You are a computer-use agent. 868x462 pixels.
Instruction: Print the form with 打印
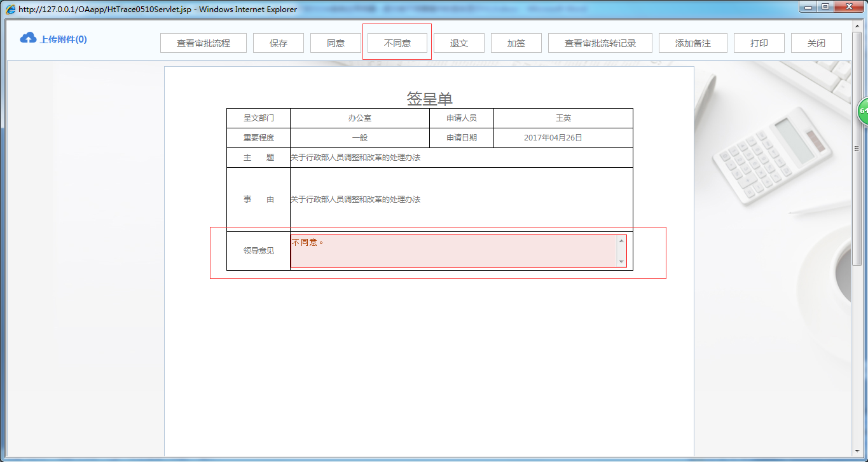(759, 43)
